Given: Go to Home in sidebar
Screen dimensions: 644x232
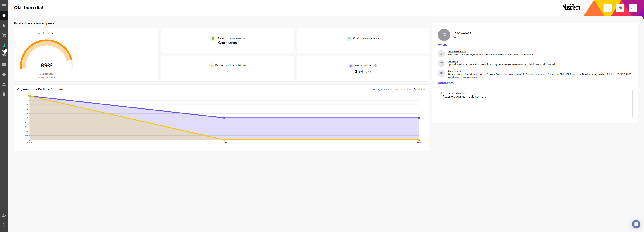Looking at the screenshot, I should (x=4, y=16).
